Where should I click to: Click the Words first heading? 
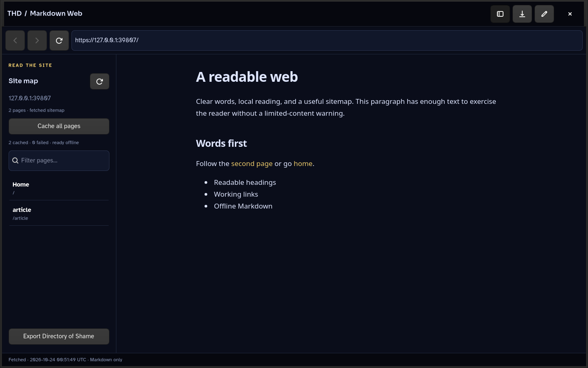pos(221,144)
